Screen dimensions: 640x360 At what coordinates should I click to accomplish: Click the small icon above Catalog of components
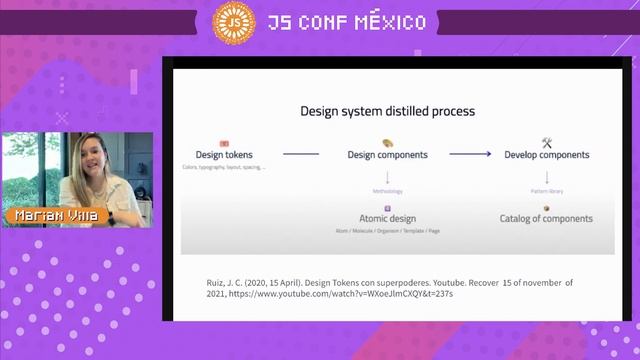click(547, 209)
